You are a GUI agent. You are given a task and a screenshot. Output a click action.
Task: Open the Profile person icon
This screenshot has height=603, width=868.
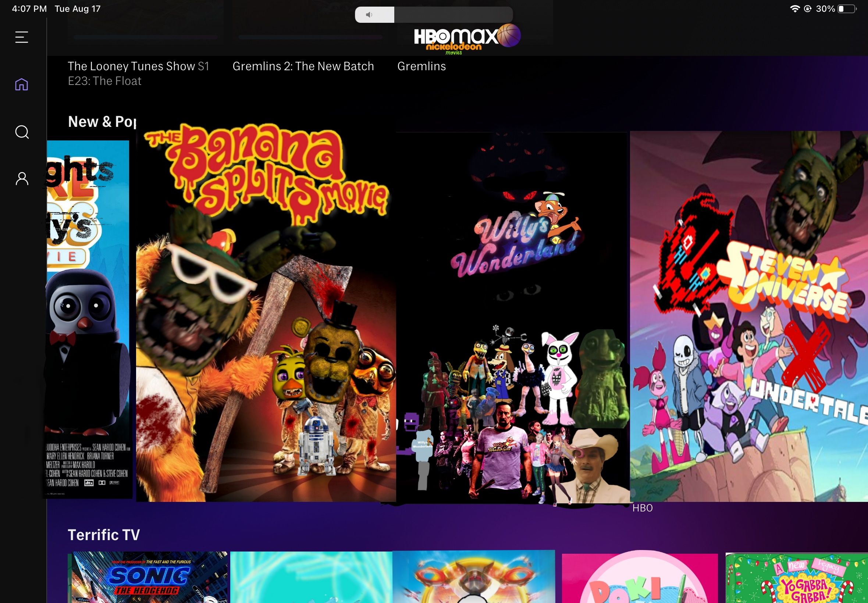(x=22, y=178)
